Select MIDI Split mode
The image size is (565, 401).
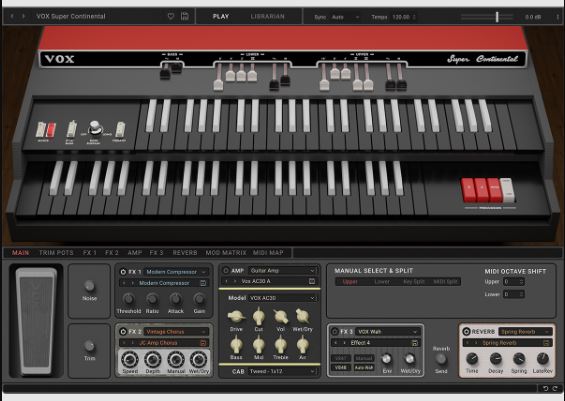[445, 282]
